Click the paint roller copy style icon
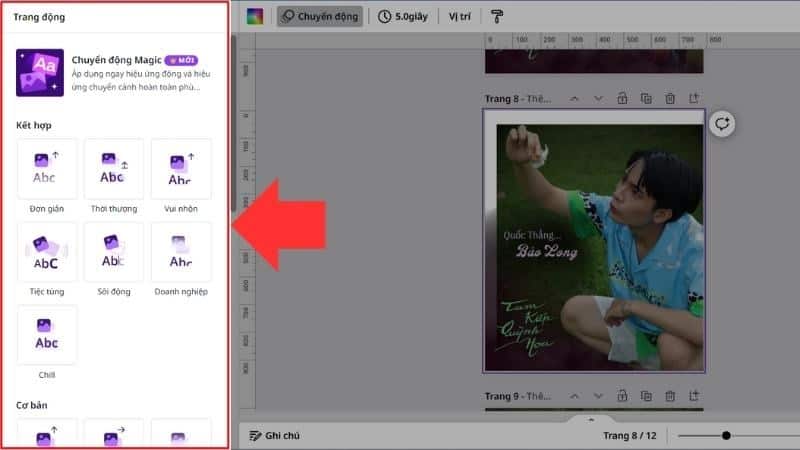Viewport: 800px width, 450px height. pos(498,17)
